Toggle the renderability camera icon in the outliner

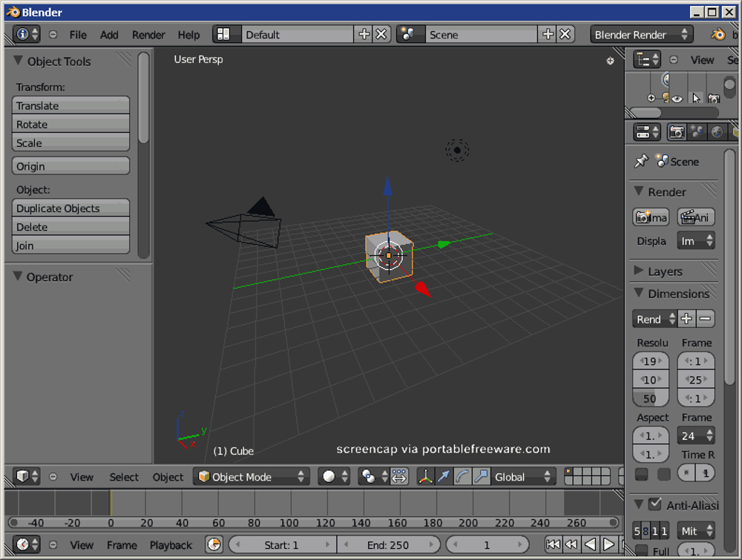[x=714, y=99]
